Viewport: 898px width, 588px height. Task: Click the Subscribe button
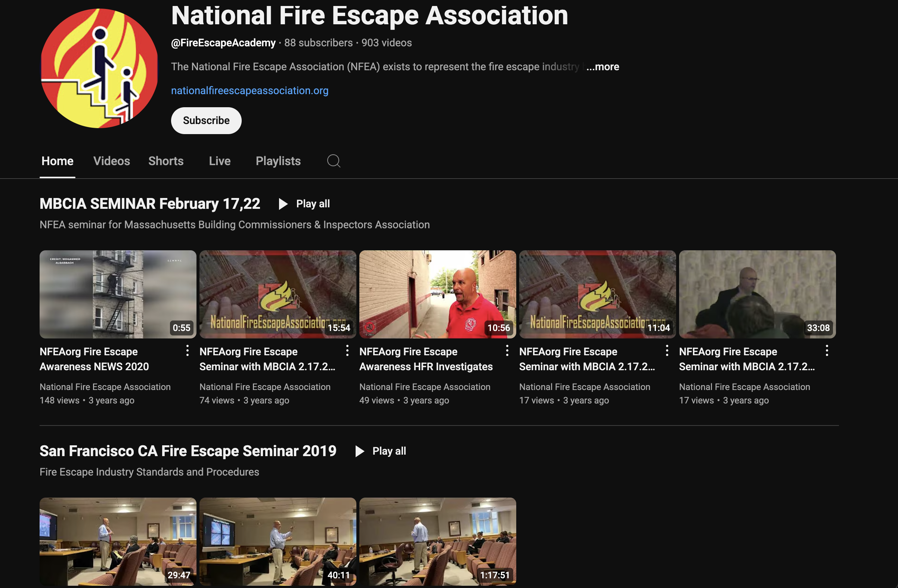206,121
